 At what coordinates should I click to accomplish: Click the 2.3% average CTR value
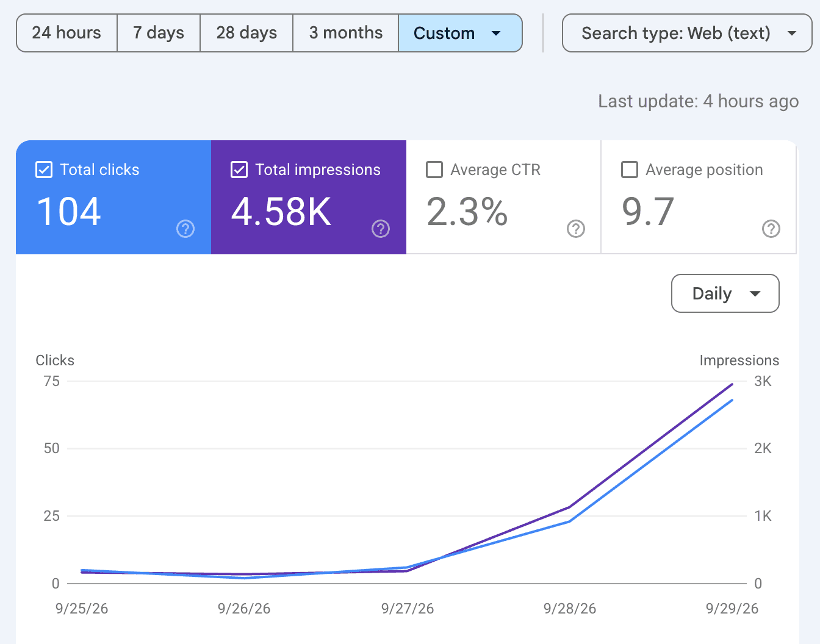click(467, 212)
